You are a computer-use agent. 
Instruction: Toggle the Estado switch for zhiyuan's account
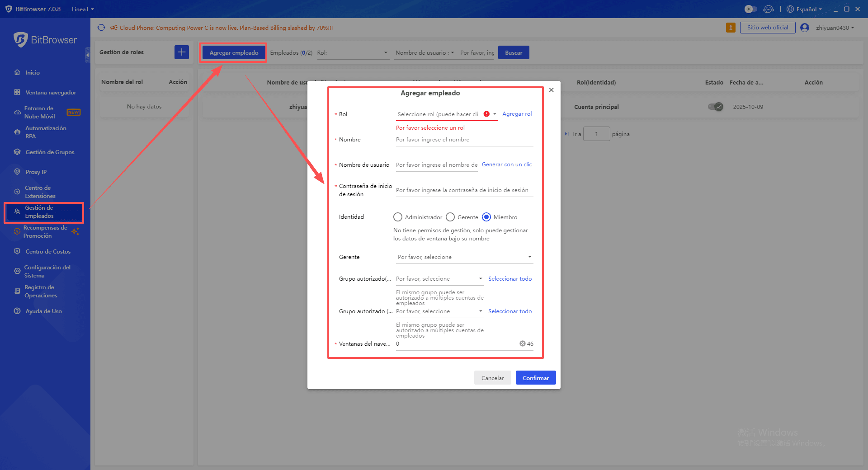point(715,107)
